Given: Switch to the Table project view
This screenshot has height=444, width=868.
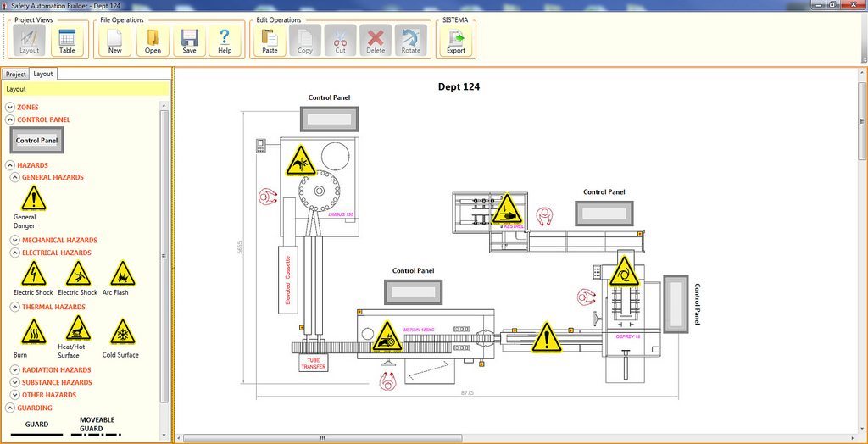Looking at the screenshot, I should pyautogui.click(x=67, y=39).
